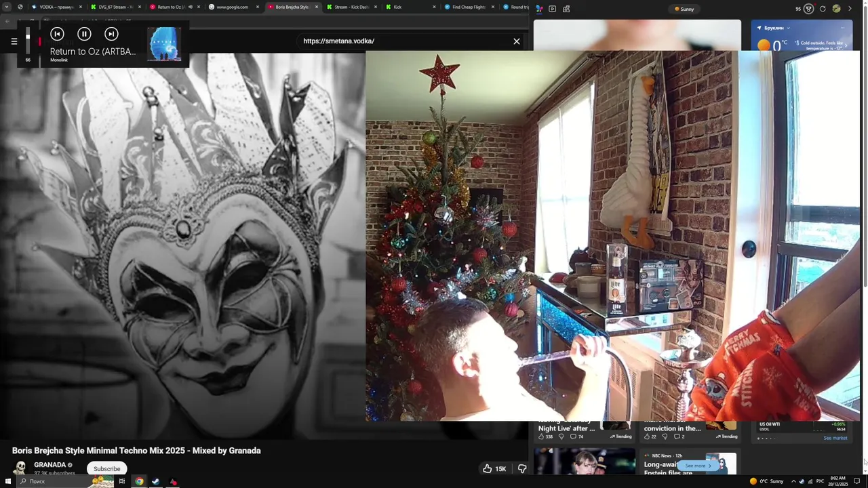Close the smetana.vodka URL overlay
Screen dimensions: 868x488
[517, 41]
